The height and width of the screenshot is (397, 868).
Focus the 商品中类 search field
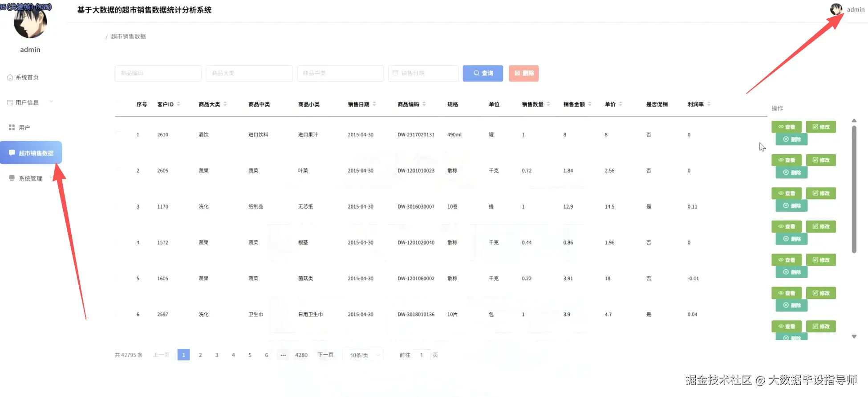tap(341, 73)
